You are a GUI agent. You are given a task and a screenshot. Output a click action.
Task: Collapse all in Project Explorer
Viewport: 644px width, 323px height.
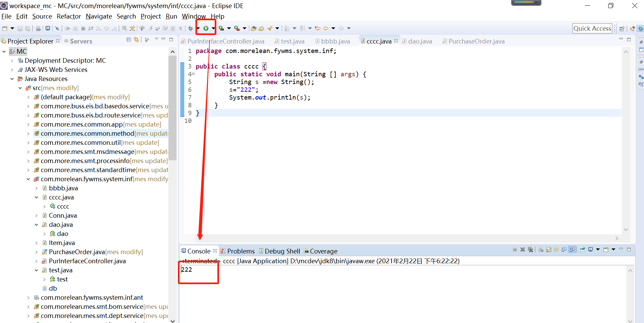[x=129, y=40]
